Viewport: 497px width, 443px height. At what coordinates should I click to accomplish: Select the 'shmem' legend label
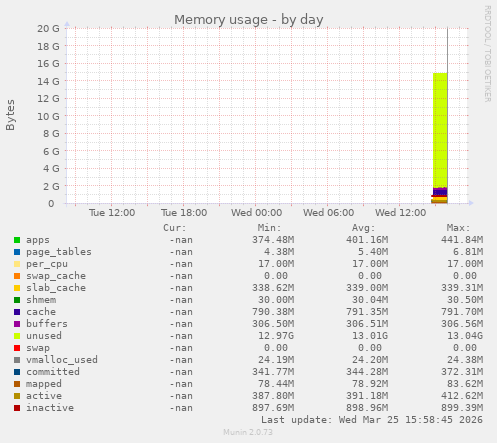pyautogui.click(x=41, y=300)
